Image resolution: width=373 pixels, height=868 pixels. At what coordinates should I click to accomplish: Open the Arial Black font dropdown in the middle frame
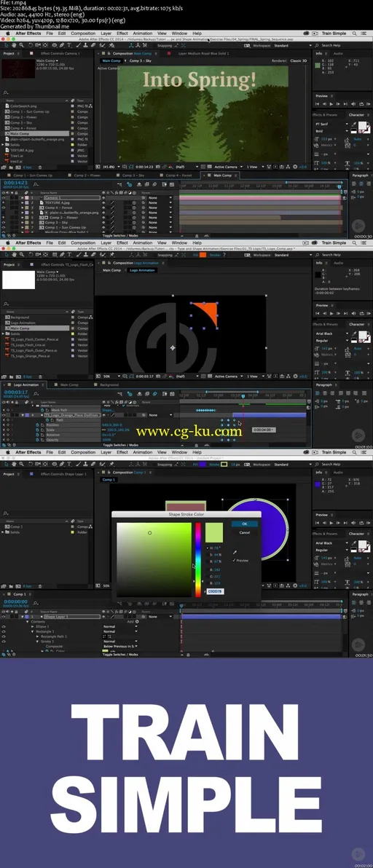click(332, 335)
